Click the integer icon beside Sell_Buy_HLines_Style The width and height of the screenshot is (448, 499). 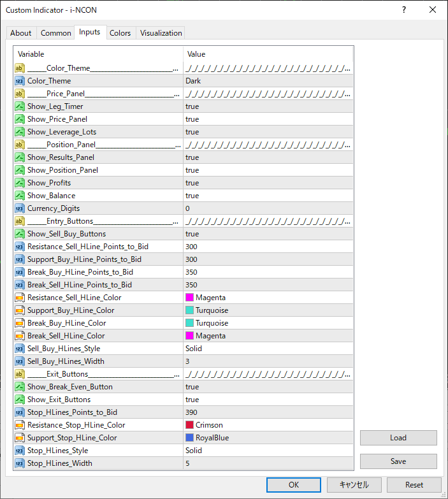click(x=19, y=349)
